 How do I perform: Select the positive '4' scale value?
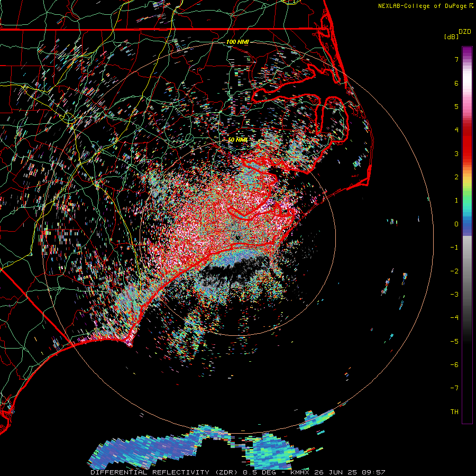tap(456, 130)
